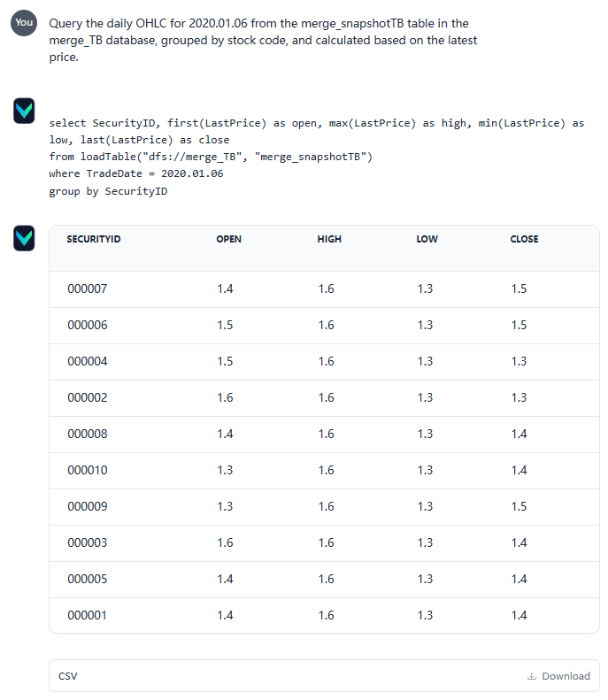Click the SQL select statement code block
608x700 pixels.
(x=266, y=157)
